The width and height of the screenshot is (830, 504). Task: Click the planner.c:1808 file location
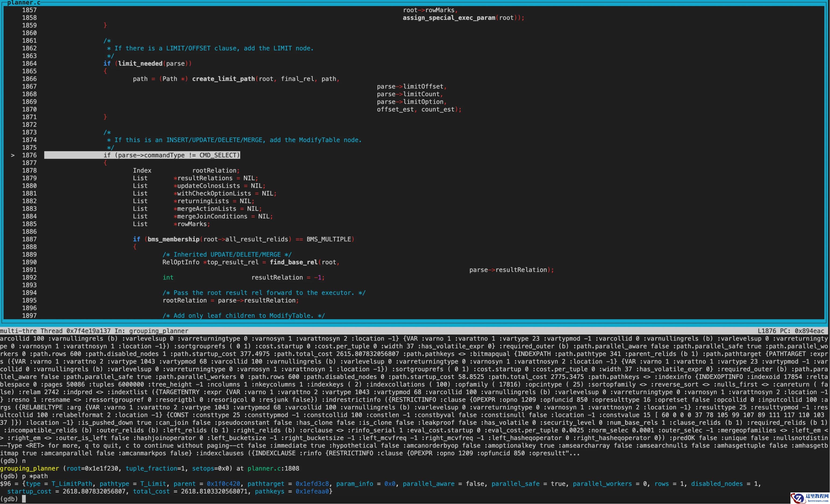click(273, 468)
